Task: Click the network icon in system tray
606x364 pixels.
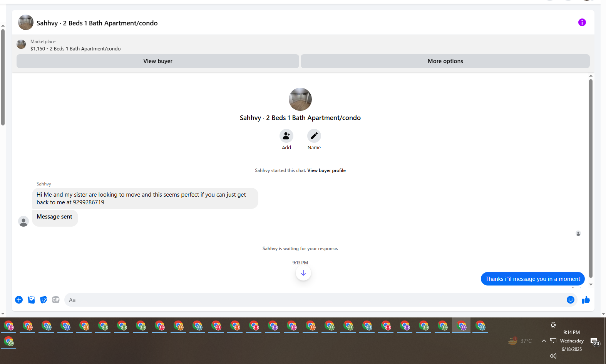Action: coord(553,341)
